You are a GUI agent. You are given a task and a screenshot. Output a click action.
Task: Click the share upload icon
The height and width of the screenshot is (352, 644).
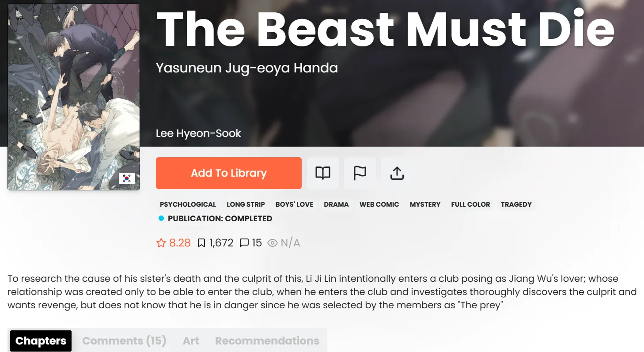point(397,173)
